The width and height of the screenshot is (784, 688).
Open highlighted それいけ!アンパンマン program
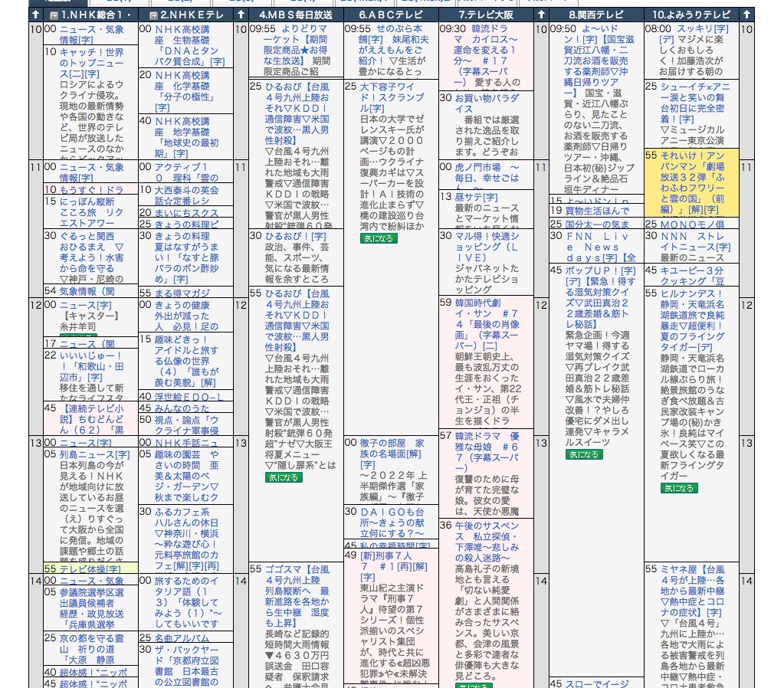click(692, 182)
